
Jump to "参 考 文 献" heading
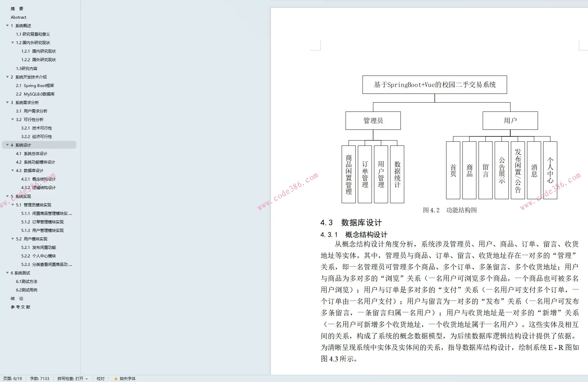(20, 307)
